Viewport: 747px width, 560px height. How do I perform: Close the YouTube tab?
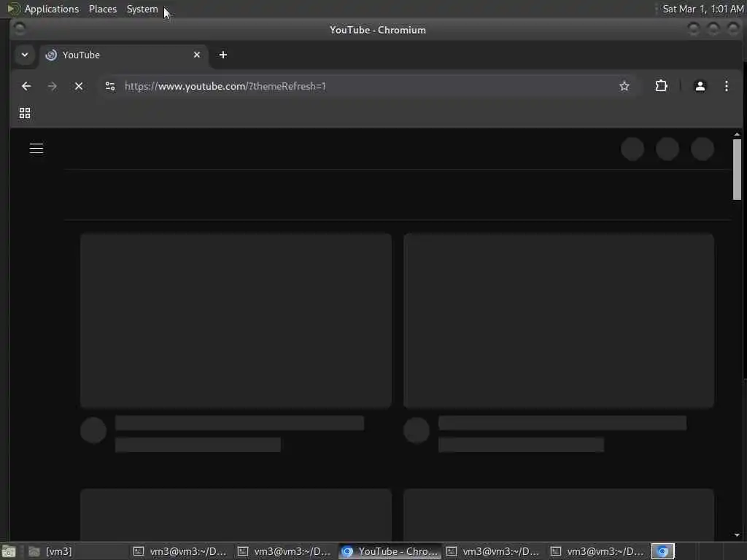197,55
